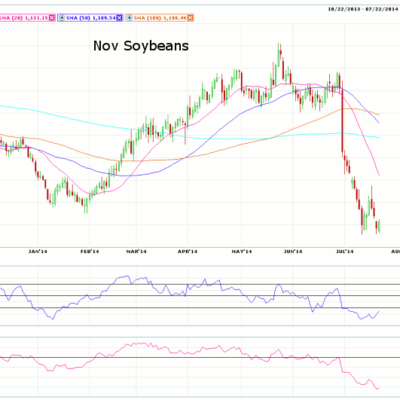The height and width of the screenshot is (400, 400).
Task: Select the MAR'14 axis label
Action: pos(137,251)
